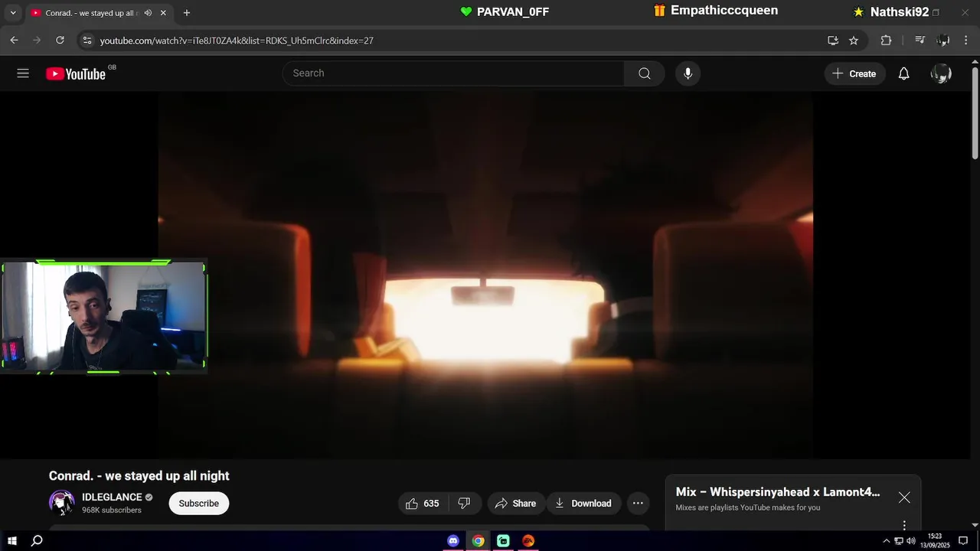This screenshot has width=980, height=551.
Task: Dislike the video with thumbs down
Action: [x=464, y=503]
